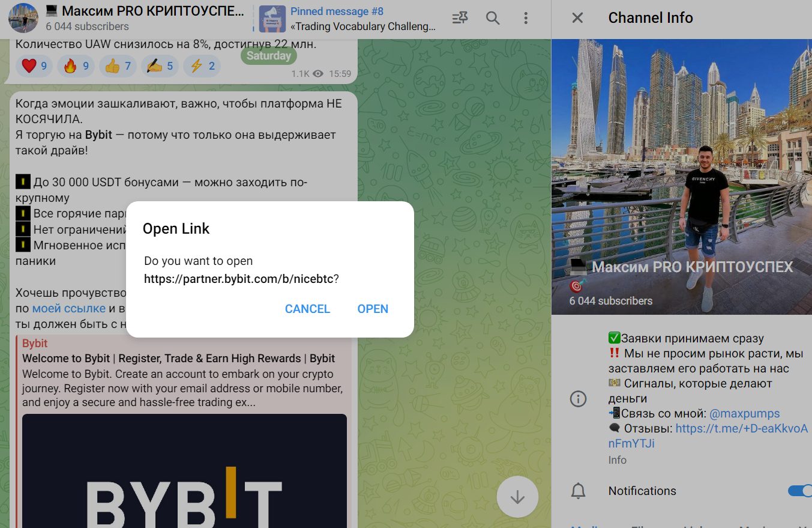Viewport: 812px width, 528px height.
Task: Click the 'Количество UAW снизилось' message text
Action: pos(166,44)
